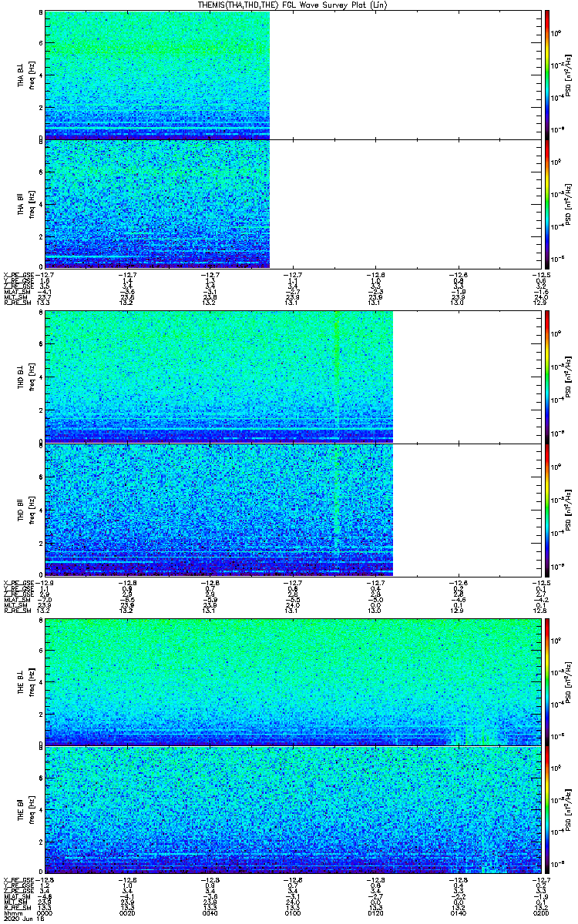
Task: Click the vertical streak in THD B⊥ spectrogram
Action: coord(337,377)
